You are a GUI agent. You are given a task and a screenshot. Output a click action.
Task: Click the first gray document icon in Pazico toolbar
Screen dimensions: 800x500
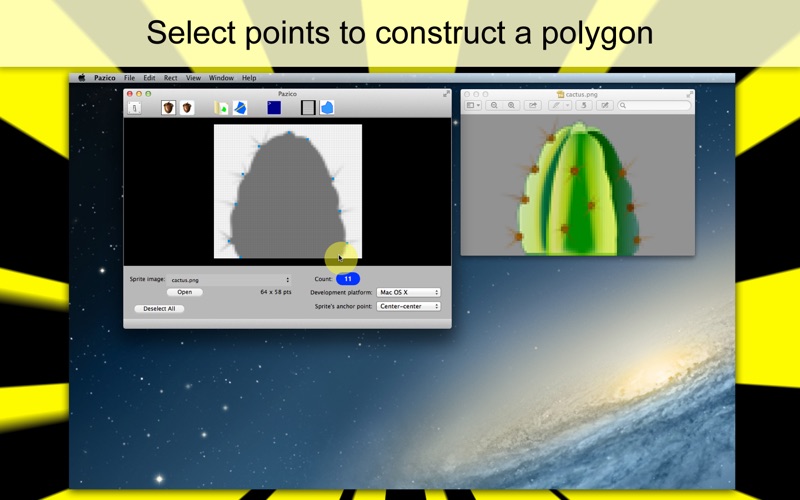pyautogui.click(x=134, y=108)
